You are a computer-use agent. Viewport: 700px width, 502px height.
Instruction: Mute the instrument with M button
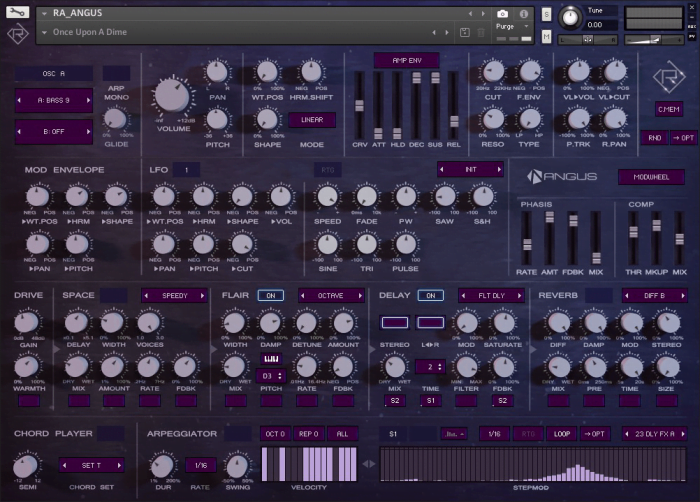[x=546, y=37]
